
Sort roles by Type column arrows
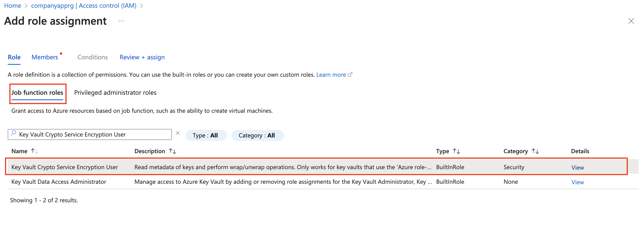pos(456,151)
